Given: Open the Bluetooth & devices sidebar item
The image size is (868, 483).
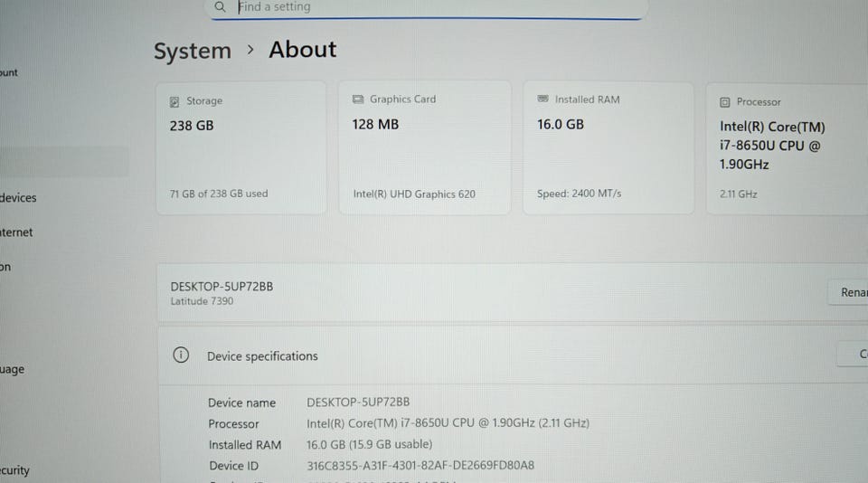Looking at the screenshot, I should 18,198.
